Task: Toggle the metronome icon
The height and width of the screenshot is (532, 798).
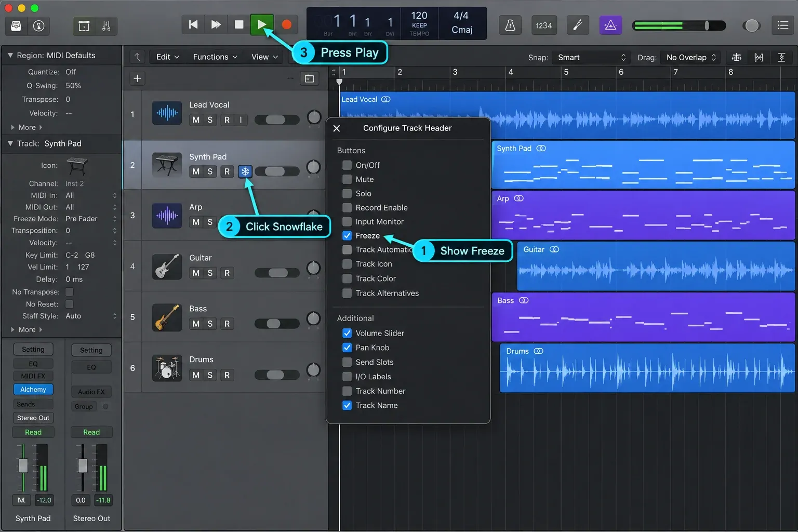Action: click(510, 25)
